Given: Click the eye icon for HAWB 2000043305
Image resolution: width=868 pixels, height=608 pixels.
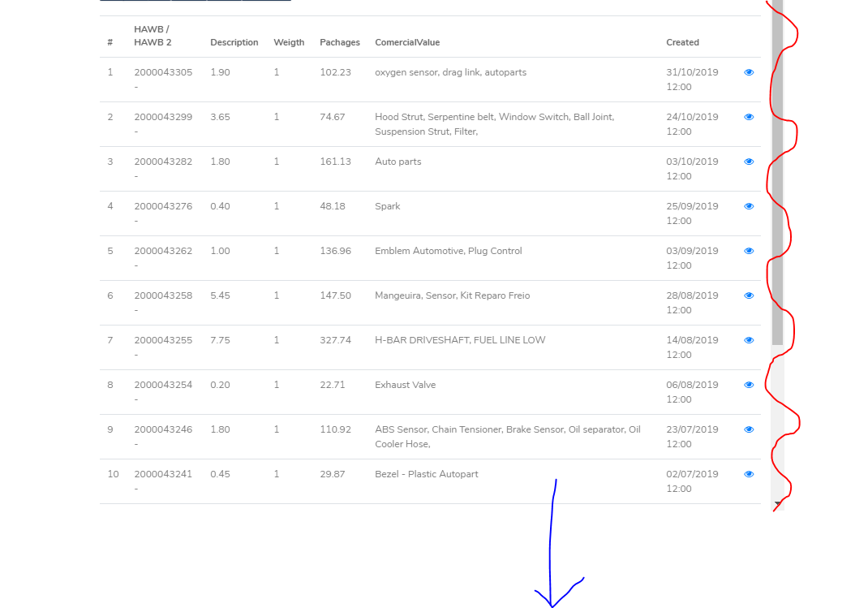Looking at the screenshot, I should tap(749, 72).
